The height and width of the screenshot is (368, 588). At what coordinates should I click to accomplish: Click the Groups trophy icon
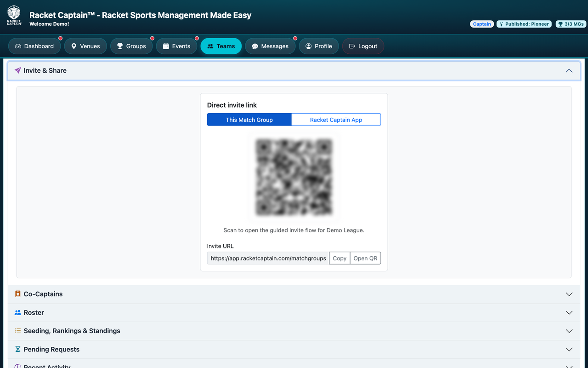pos(120,46)
